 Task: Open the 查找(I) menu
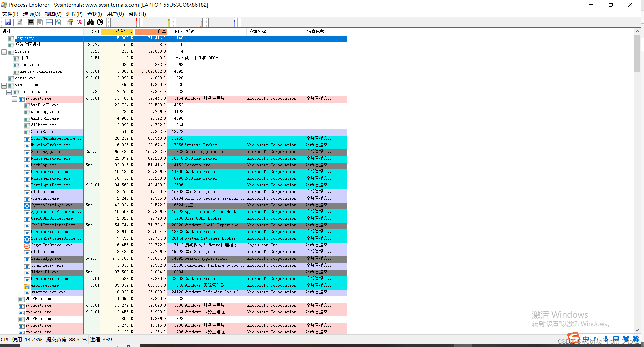95,14
